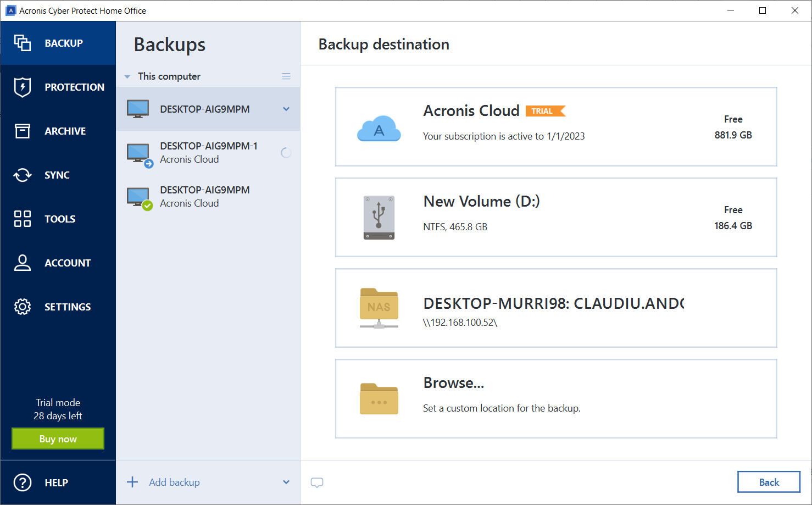The image size is (812, 505).
Task: Open the Backup section icon
Action: 23,43
